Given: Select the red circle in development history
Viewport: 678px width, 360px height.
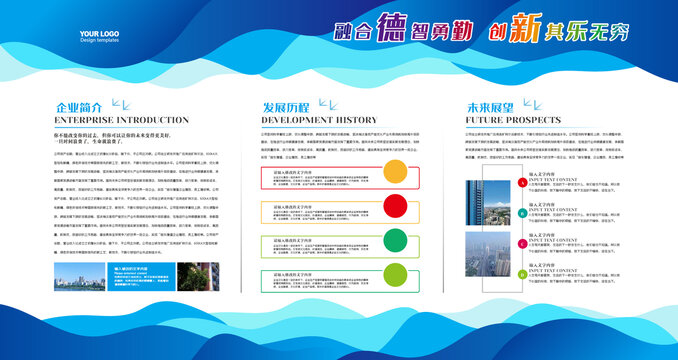Looking at the screenshot, I should [x=395, y=206].
